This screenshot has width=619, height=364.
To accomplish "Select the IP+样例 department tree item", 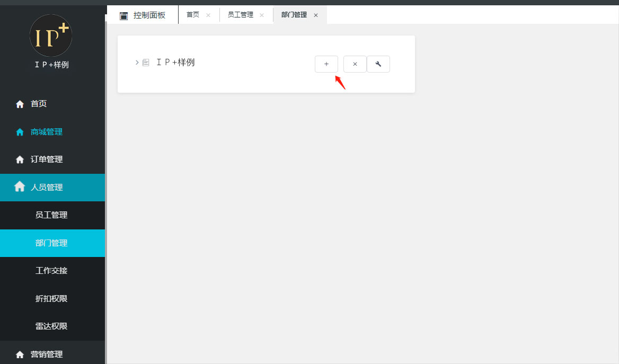I will pyautogui.click(x=175, y=63).
